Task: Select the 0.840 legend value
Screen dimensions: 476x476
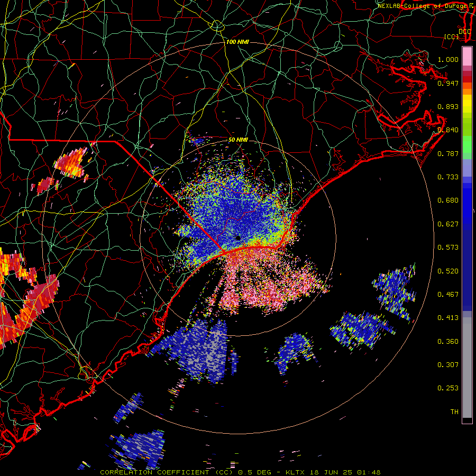Action: (448, 130)
